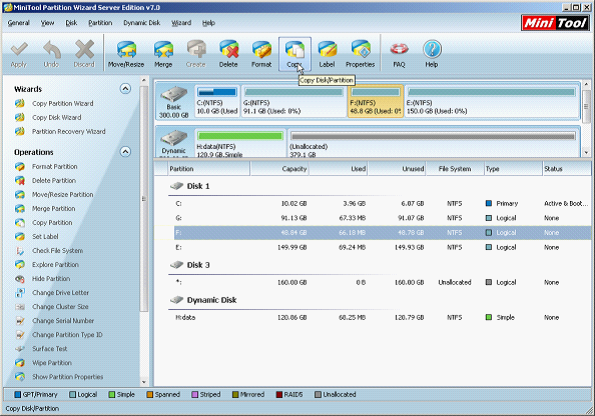Open the Partition menu
Viewport: 595px width, 416px height.
(100, 23)
